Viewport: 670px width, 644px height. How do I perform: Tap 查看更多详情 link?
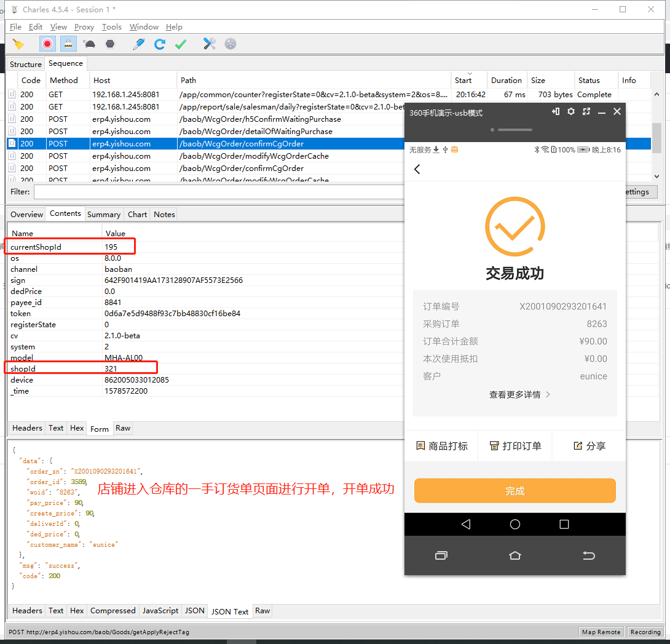coord(519,395)
